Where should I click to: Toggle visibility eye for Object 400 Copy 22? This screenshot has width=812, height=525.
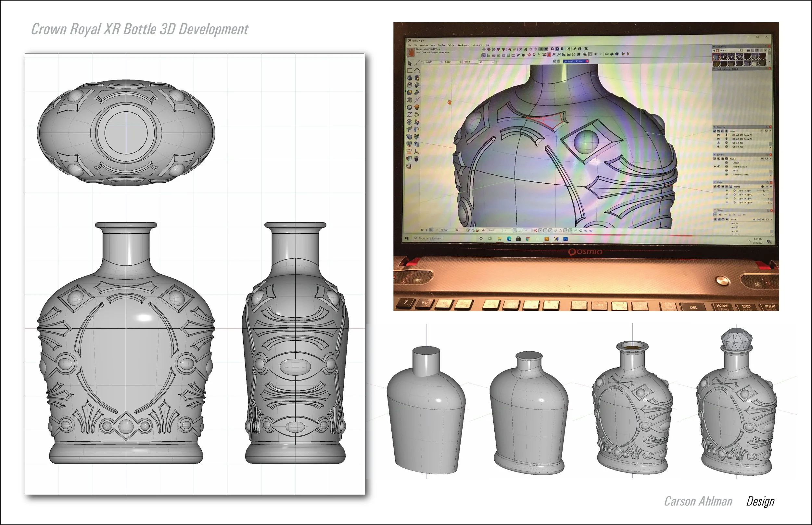point(719,135)
